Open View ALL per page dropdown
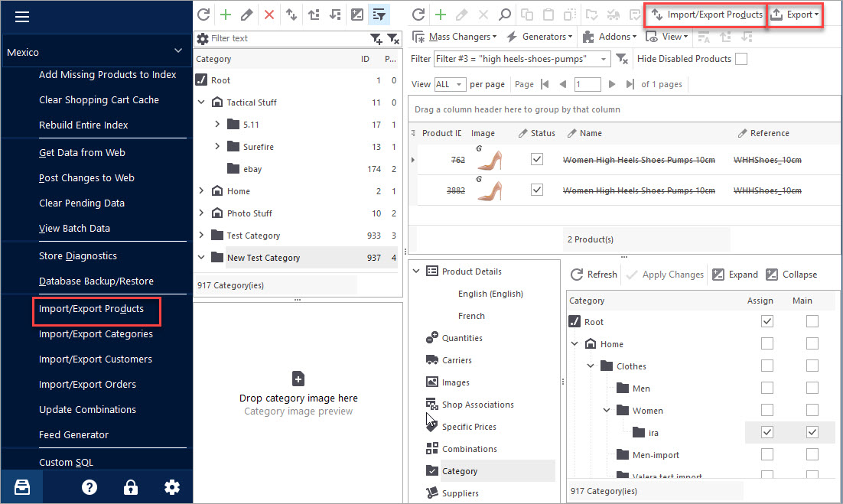 [x=450, y=84]
